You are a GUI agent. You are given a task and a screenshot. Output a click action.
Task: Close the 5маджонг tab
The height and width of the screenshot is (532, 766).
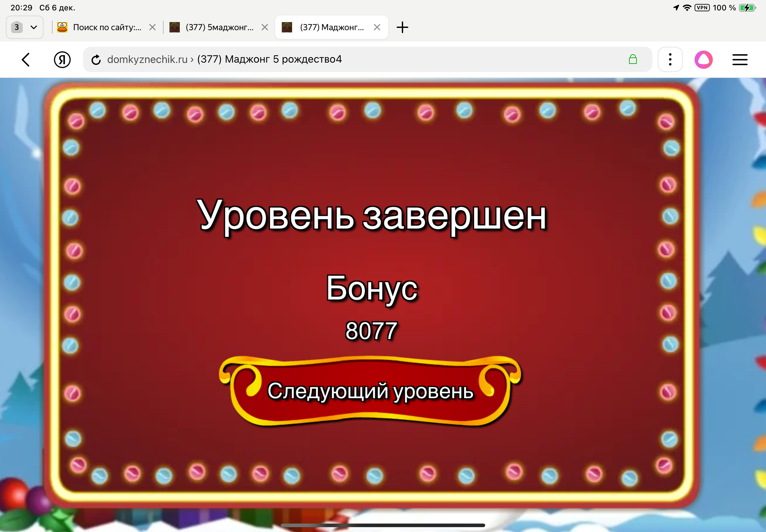265,27
